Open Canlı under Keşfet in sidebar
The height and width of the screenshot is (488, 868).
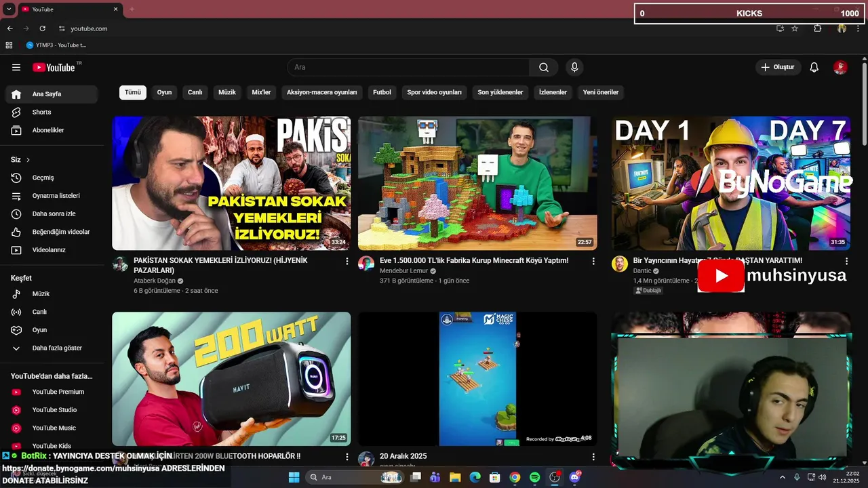pyautogui.click(x=52, y=312)
